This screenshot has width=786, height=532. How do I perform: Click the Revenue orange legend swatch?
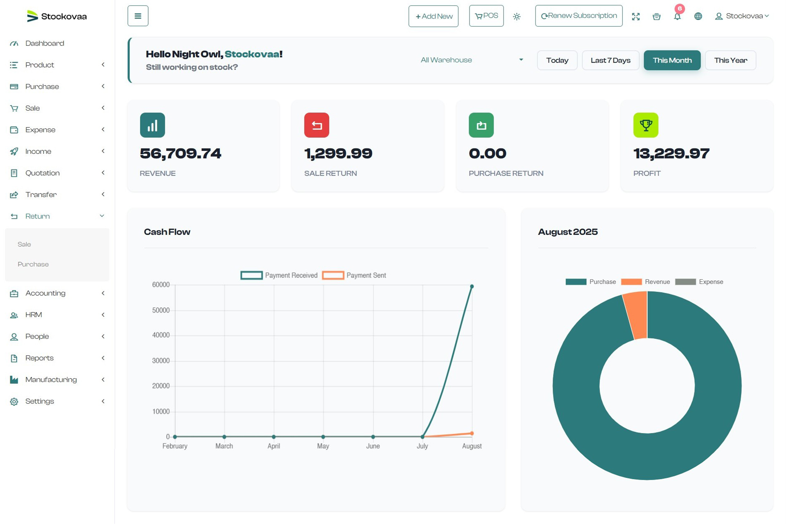(631, 282)
